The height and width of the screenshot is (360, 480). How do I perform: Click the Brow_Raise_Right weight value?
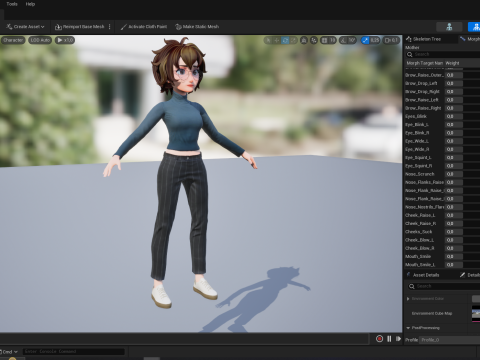pyautogui.click(x=453, y=108)
